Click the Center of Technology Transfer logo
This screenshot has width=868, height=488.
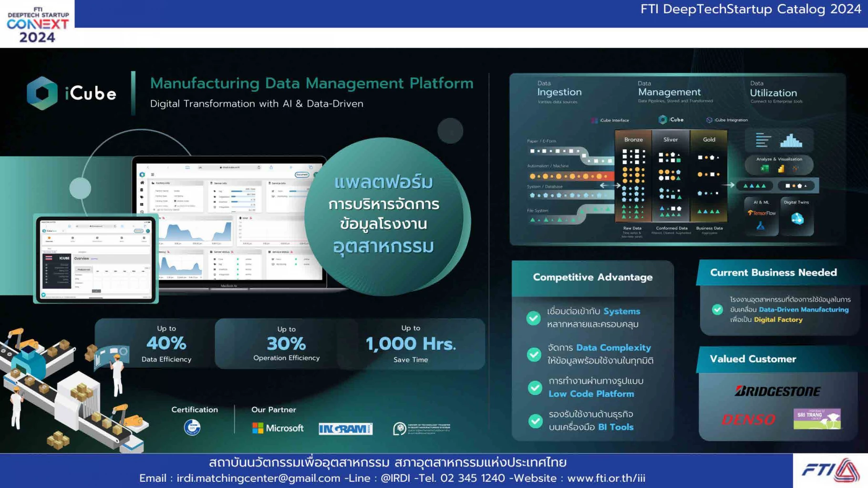click(x=422, y=428)
